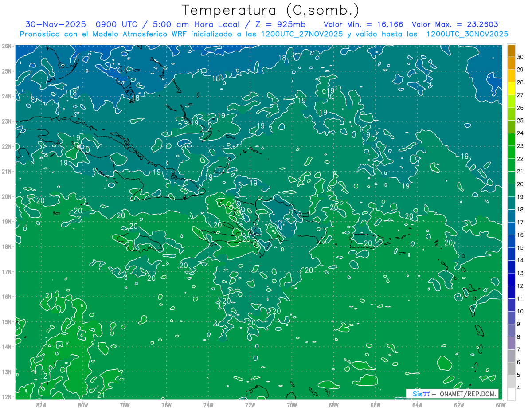This screenshot has width=532, height=411.
Task: Click the orange-brown legend swatch beside 30
Action: pyautogui.click(x=512, y=51)
